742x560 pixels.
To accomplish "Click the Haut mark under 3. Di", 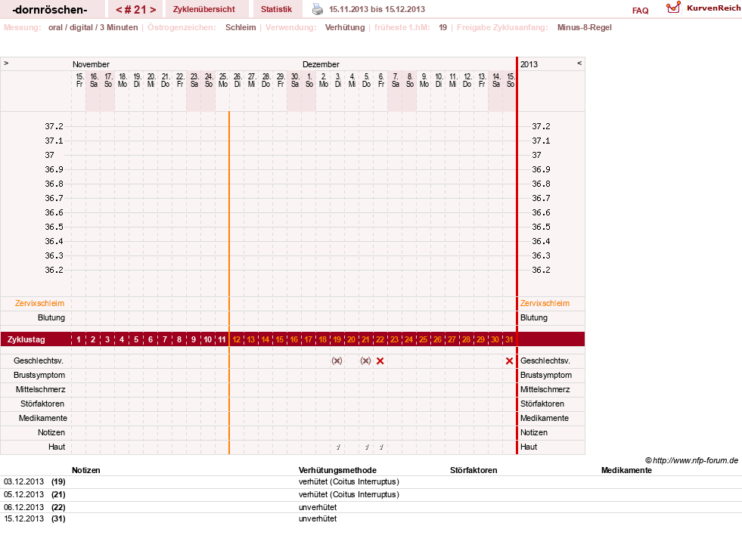I will [x=338, y=447].
